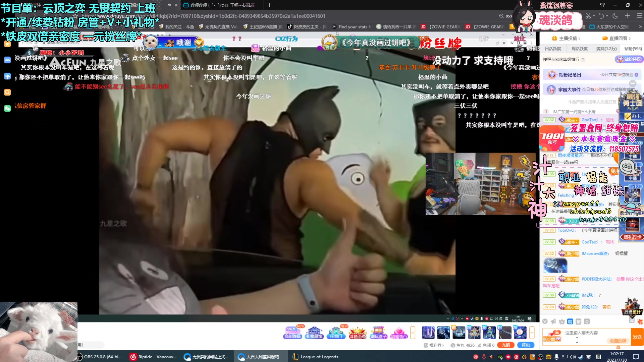Viewport: 644px width, 362px height.
Task: Click the 钻粉特权 privilege button
Action: [629, 59]
